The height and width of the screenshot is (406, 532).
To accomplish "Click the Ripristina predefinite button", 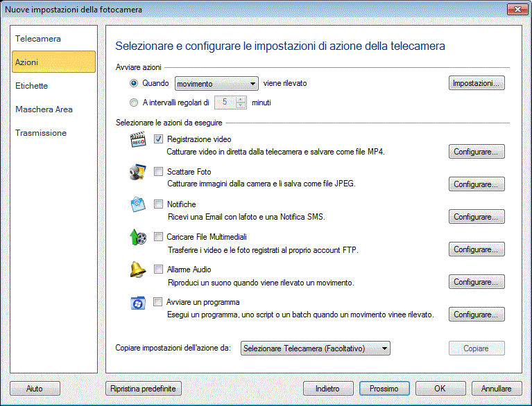I will point(144,389).
